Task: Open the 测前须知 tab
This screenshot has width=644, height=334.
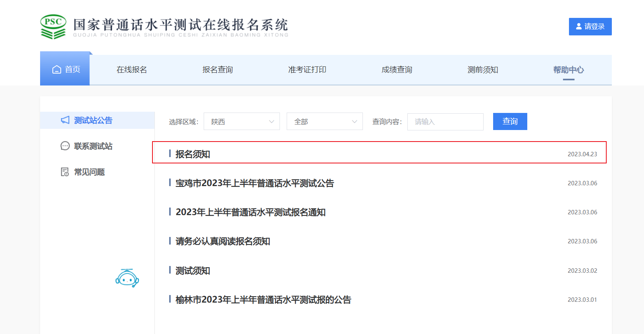Action: point(483,70)
